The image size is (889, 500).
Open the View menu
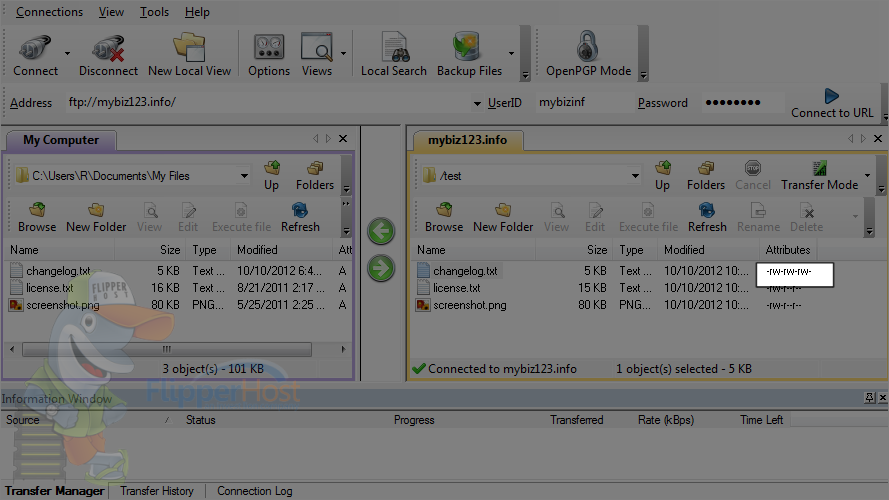tap(111, 12)
